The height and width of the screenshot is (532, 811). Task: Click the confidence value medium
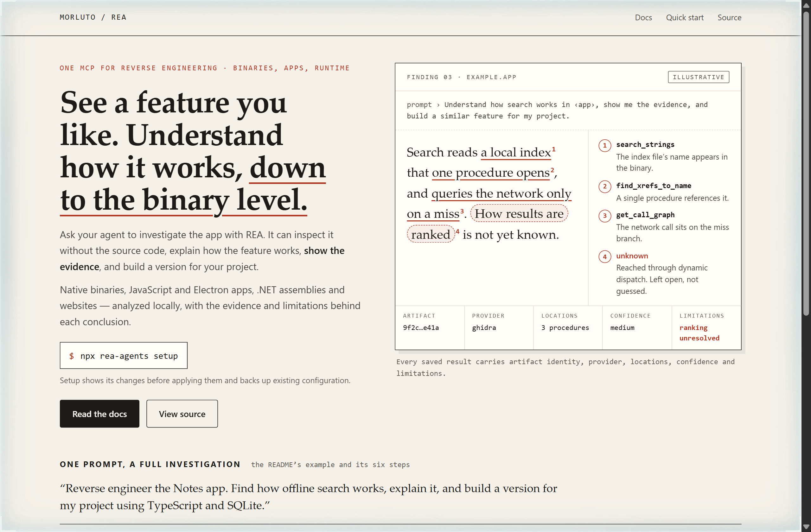[x=622, y=327]
